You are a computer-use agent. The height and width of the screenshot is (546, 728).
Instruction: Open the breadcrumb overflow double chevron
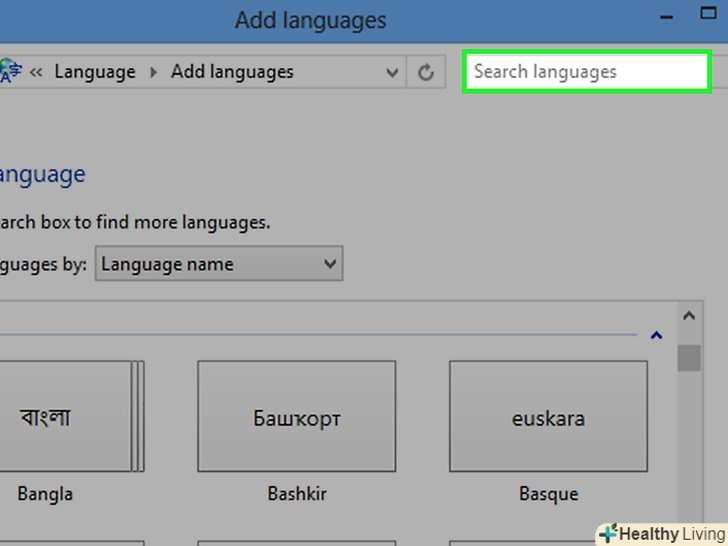(x=36, y=72)
